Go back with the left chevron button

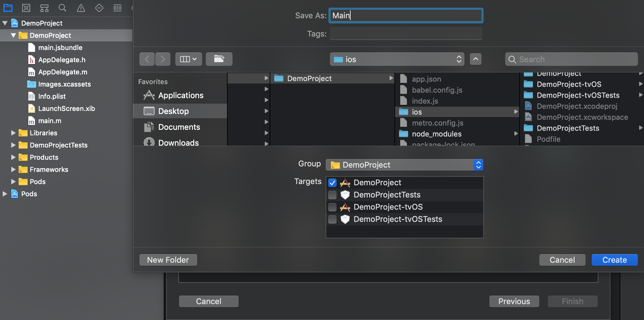tap(147, 59)
